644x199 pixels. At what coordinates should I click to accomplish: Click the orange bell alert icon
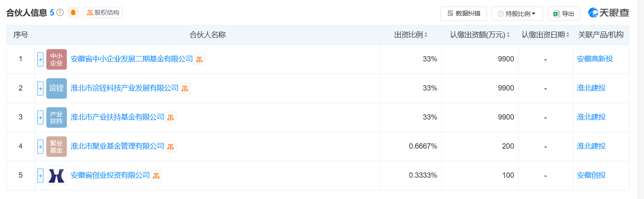tap(73, 13)
